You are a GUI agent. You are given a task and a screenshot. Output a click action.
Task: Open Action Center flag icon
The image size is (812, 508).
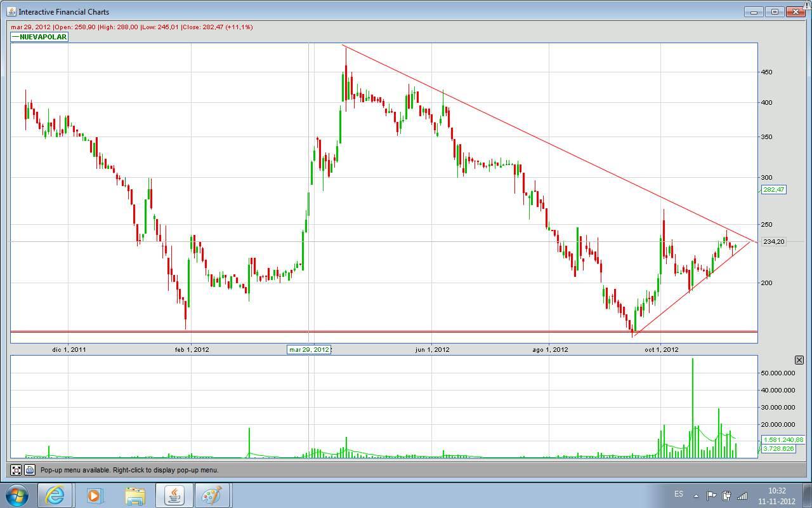pyautogui.click(x=711, y=495)
